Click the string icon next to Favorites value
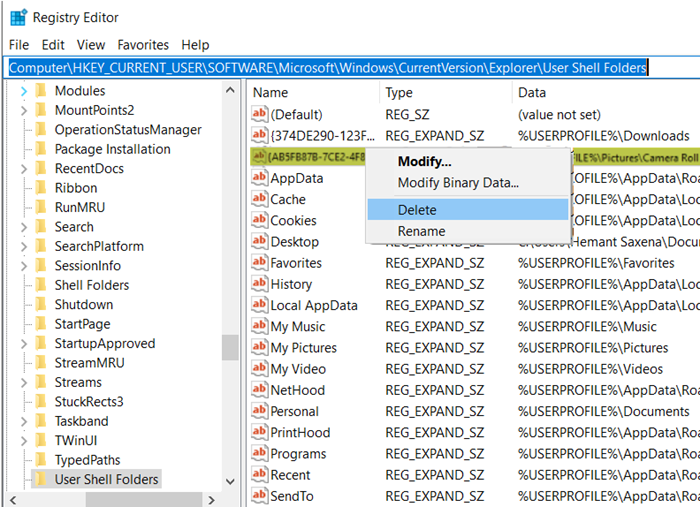The width and height of the screenshot is (700, 507). (x=259, y=263)
